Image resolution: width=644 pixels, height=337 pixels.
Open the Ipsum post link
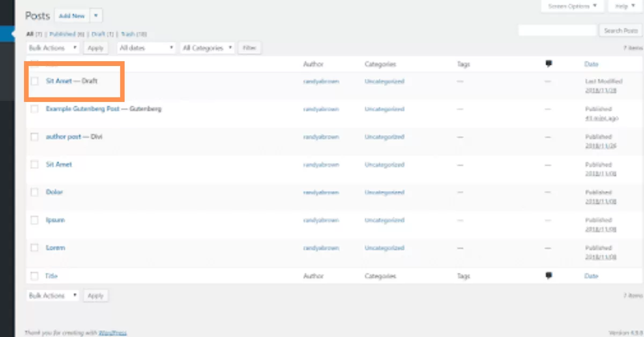[x=55, y=220]
